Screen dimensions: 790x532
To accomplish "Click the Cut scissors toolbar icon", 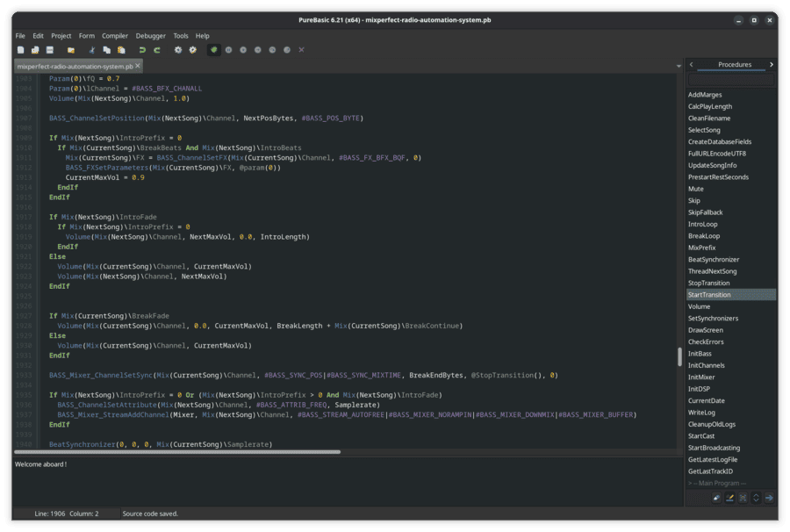I will [92, 50].
